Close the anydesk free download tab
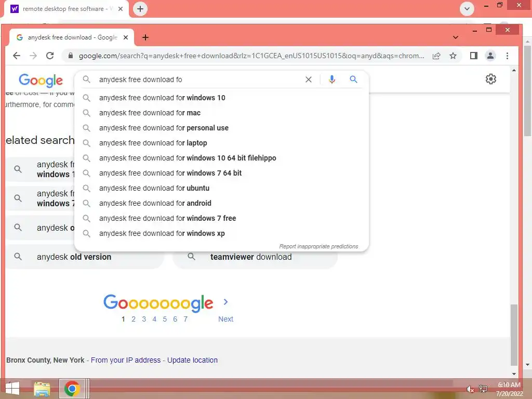Viewport: 532px width, 399px height. (126, 37)
